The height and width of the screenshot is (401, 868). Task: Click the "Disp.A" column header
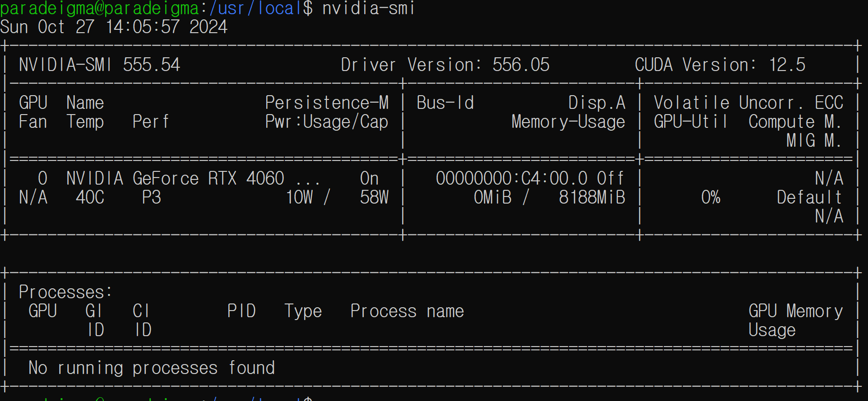coord(597,103)
